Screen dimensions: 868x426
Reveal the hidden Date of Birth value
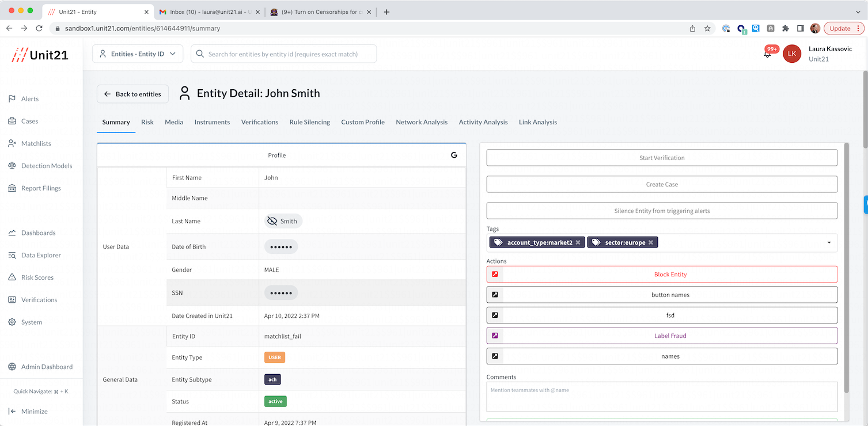(x=281, y=247)
